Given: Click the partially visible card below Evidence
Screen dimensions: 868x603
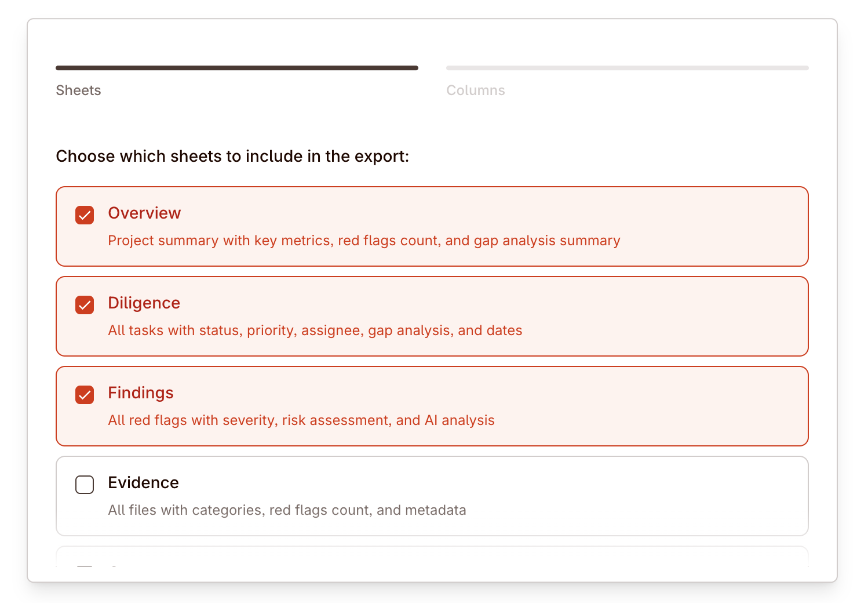Looking at the screenshot, I should pos(432,557).
